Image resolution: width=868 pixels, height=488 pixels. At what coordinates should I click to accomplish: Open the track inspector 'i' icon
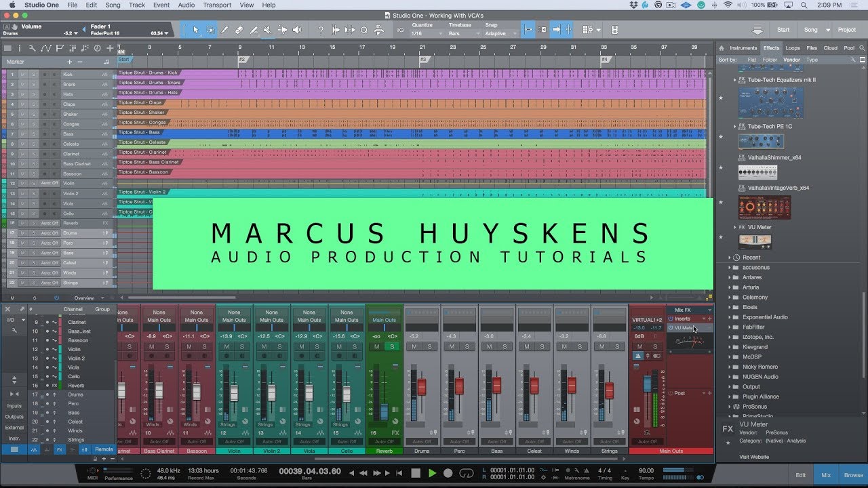tap(20, 48)
